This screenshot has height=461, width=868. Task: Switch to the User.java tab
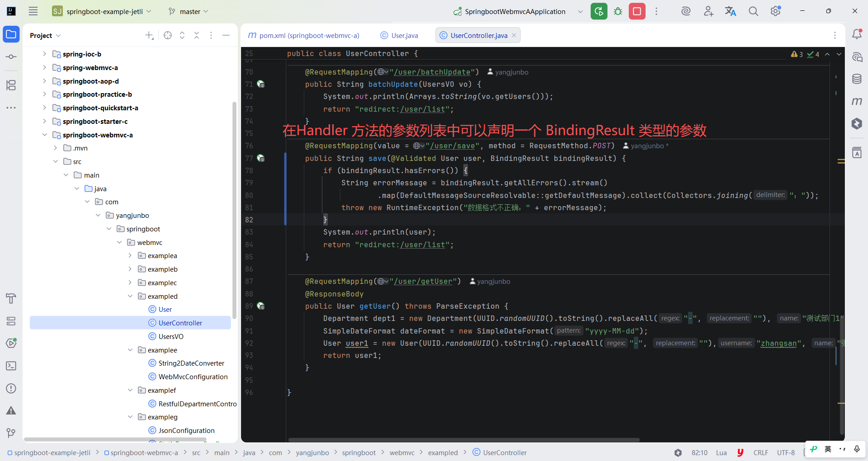tap(400, 35)
